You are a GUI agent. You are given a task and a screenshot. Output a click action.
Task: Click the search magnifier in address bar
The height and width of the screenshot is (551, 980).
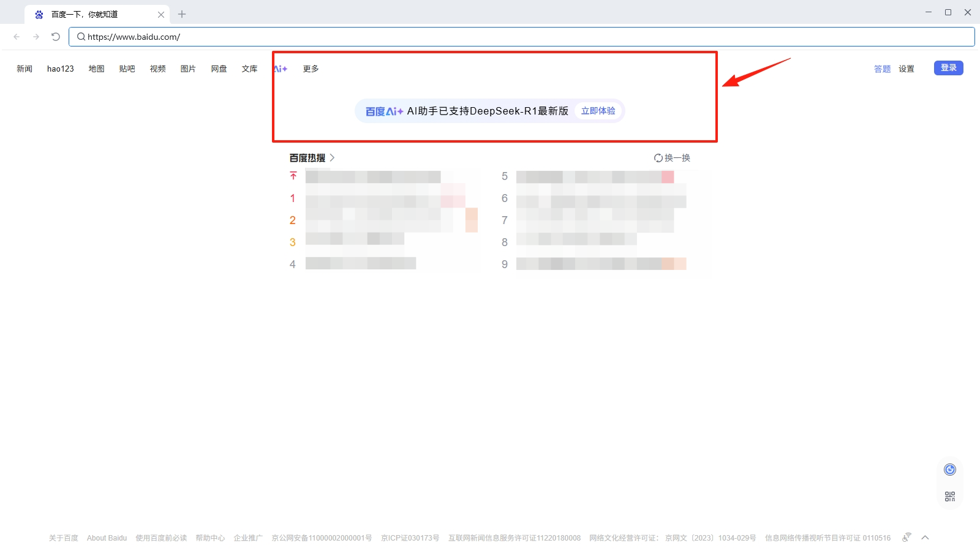coord(81,37)
